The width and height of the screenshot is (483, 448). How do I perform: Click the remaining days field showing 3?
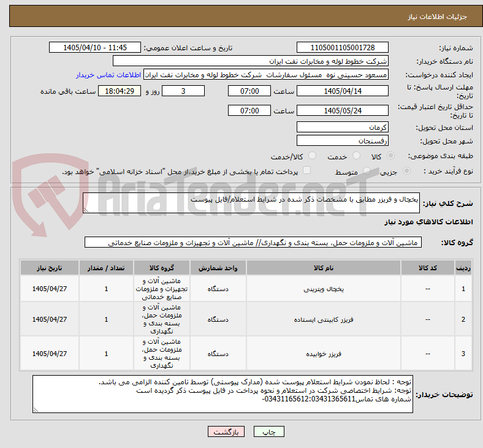[x=183, y=91]
